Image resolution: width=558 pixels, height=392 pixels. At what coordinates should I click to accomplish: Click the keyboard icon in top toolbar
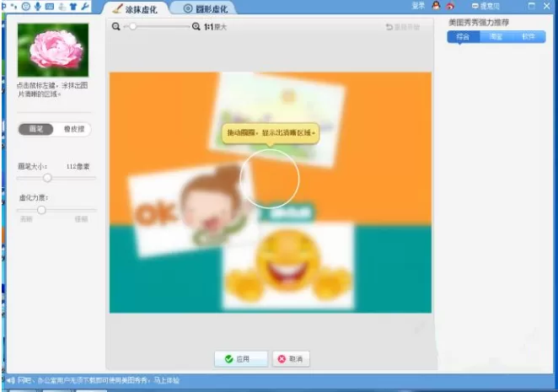point(50,7)
